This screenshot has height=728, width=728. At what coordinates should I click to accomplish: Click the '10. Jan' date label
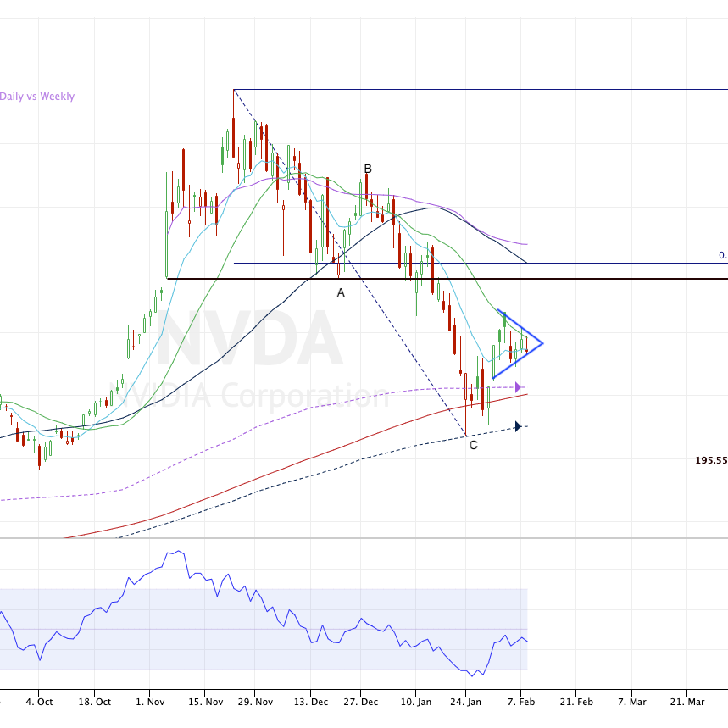pos(415,703)
